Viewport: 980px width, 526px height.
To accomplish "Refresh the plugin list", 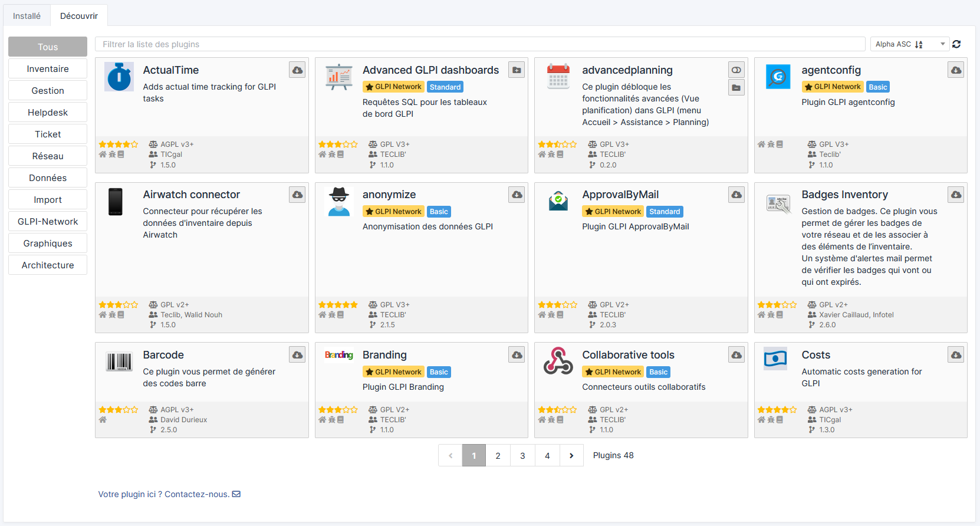I will [956, 44].
